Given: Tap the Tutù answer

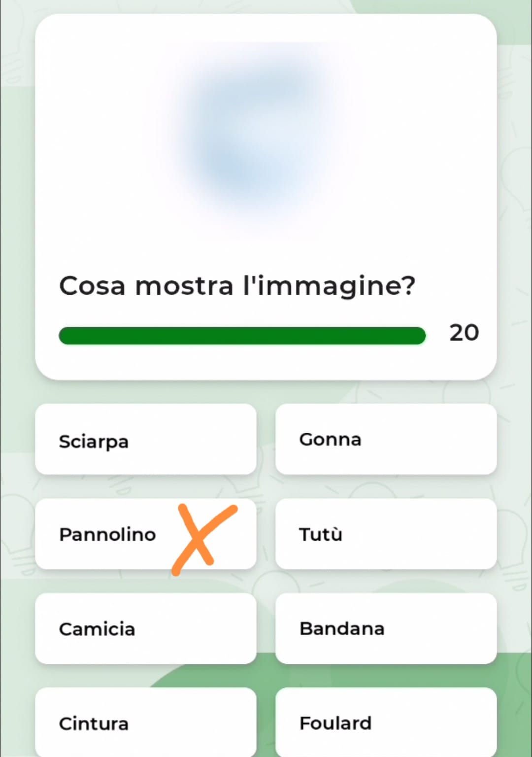Looking at the screenshot, I should pos(386,534).
